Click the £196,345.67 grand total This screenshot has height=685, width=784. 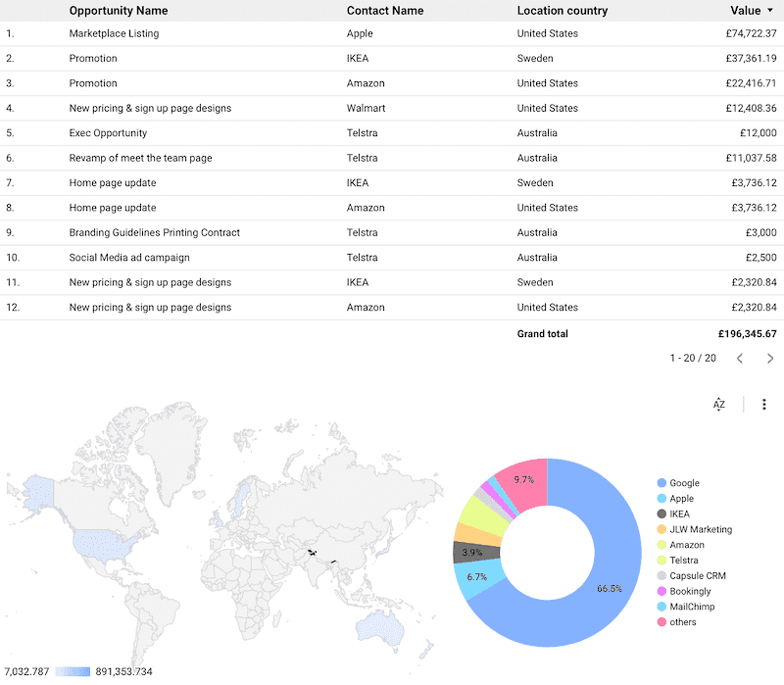point(748,334)
